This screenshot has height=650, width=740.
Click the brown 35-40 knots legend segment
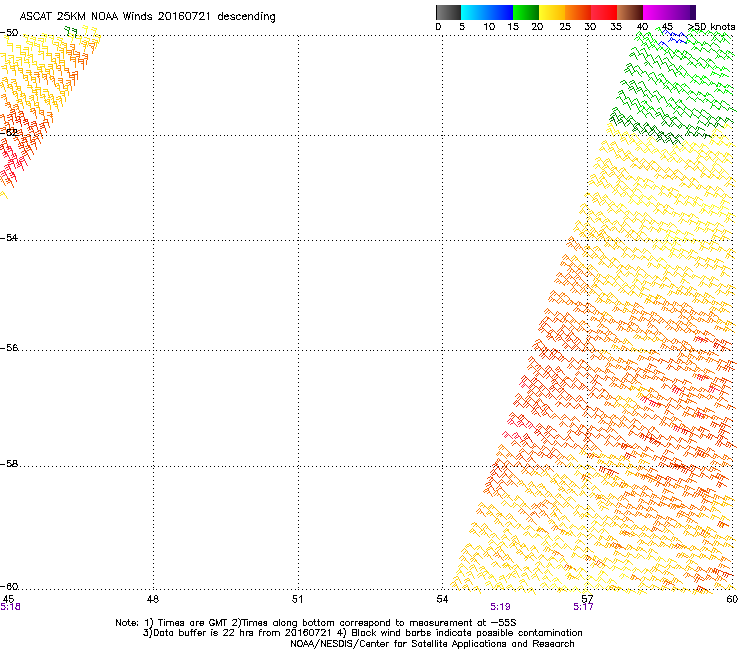(630, 12)
